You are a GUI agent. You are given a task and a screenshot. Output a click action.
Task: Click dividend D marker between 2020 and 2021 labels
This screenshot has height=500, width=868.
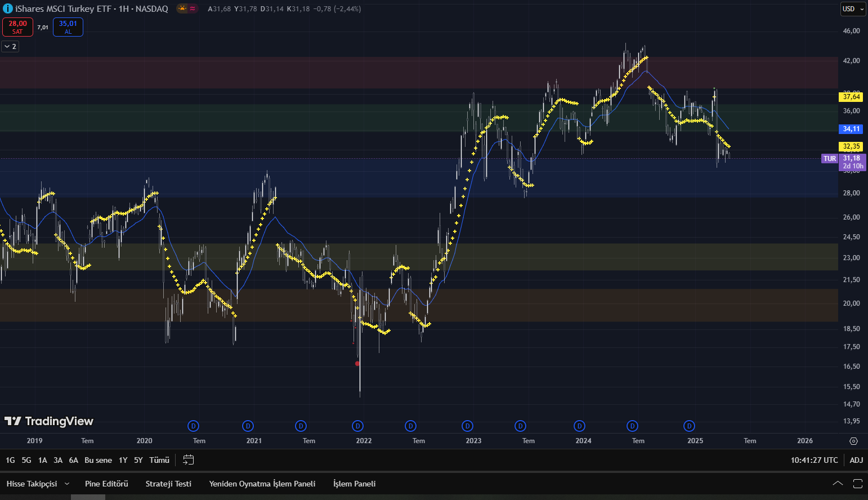[193, 426]
